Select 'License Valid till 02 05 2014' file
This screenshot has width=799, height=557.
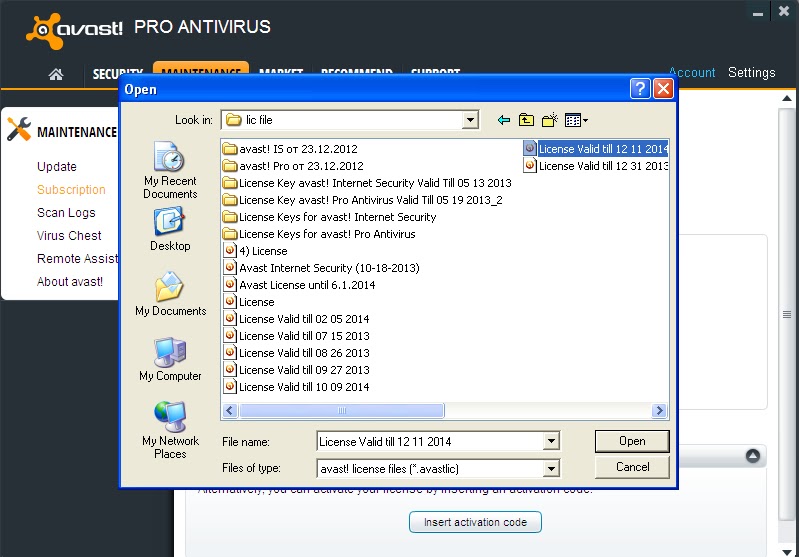297,319
